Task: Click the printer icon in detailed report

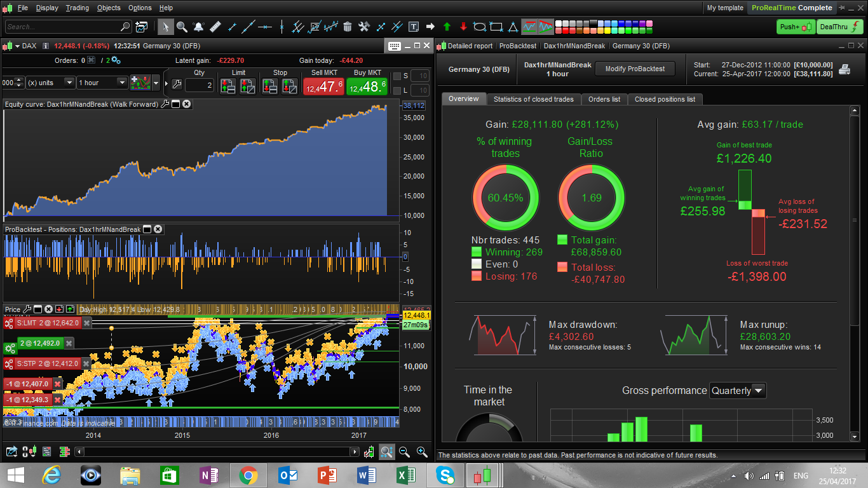Action: tap(844, 69)
